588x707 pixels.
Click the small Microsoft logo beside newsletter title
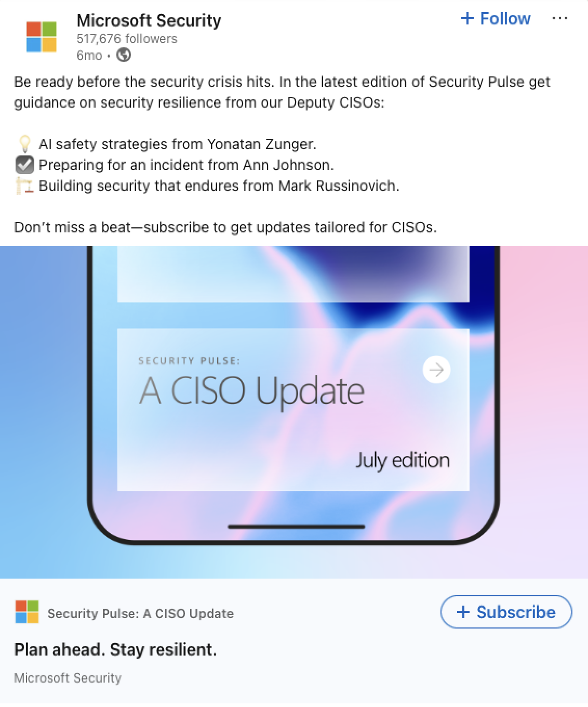pyautogui.click(x=27, y=612)
